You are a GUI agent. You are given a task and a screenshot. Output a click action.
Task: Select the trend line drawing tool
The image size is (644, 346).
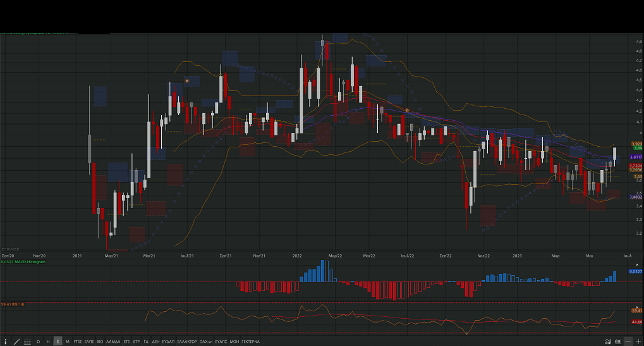point(16,342)
